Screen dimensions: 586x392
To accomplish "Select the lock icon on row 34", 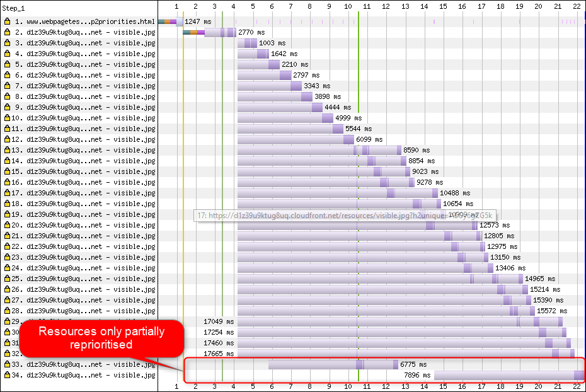I will click(7, 375).
